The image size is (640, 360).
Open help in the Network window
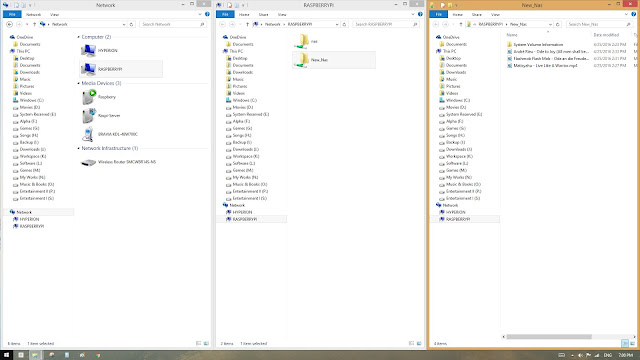coord(207,14)
